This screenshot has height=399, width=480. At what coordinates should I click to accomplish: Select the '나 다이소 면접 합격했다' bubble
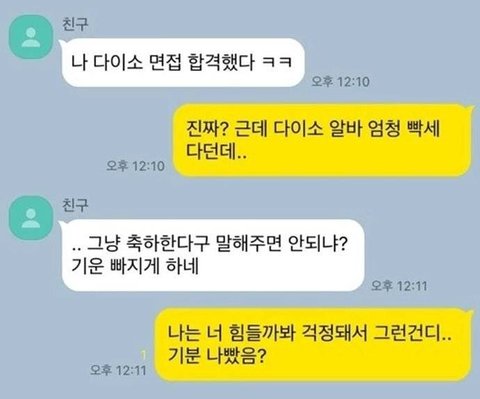(x=183, y=63)
